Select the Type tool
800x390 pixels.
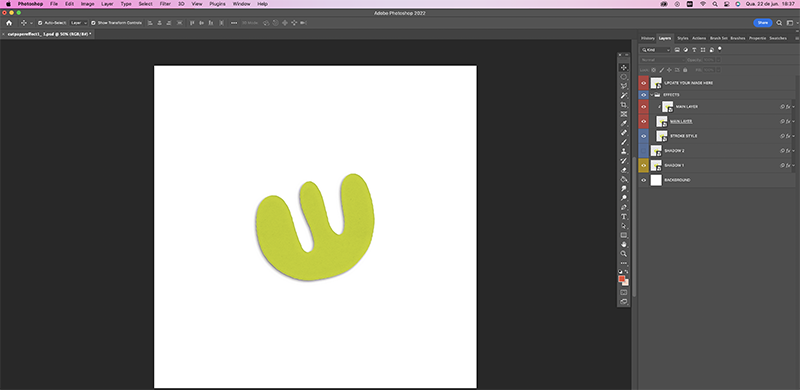(623, 216)
